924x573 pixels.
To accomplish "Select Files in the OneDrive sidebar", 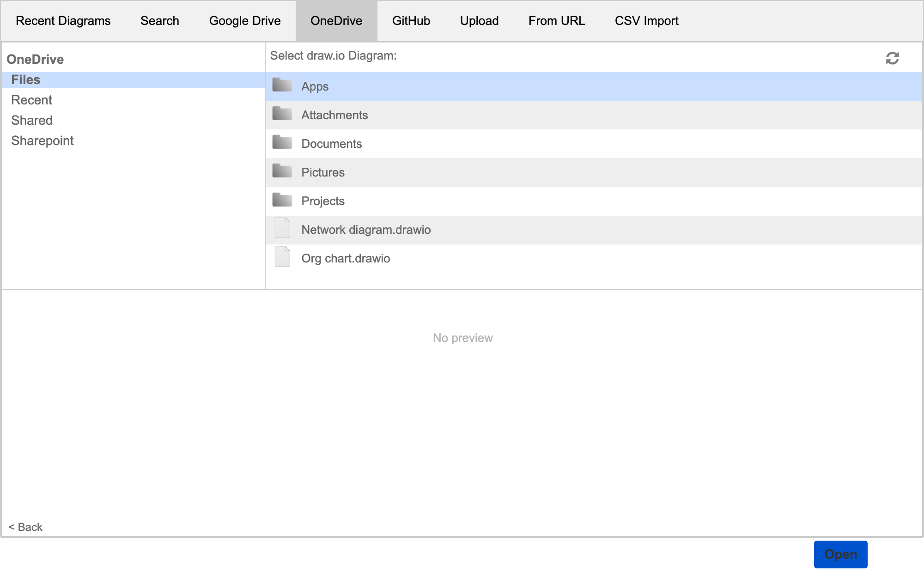I will 133,80.
